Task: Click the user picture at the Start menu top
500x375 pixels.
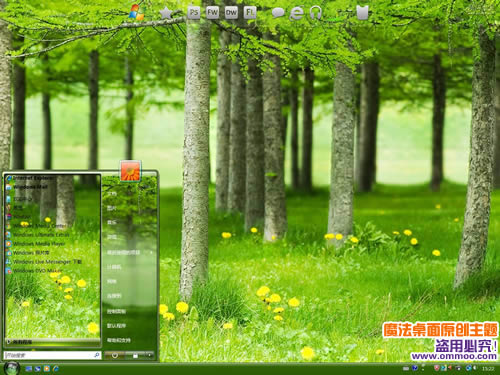Action: 130,171
